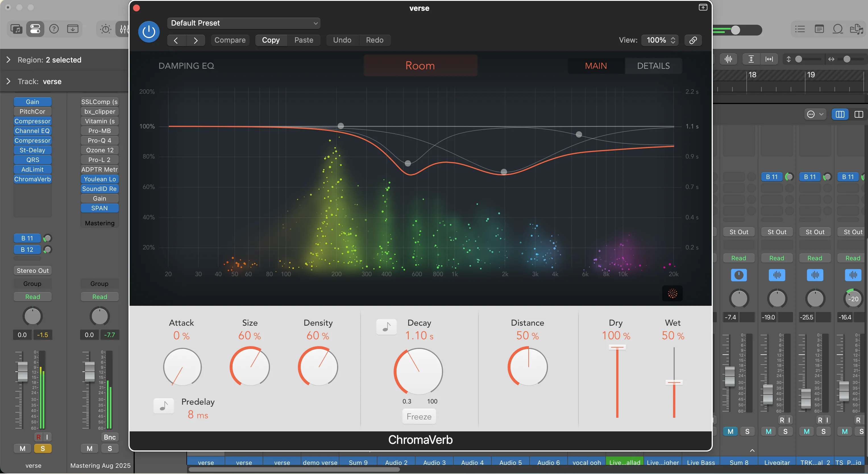868x474 pixels.
Task: Solo the verse channel strip
Action: (43, 448)
